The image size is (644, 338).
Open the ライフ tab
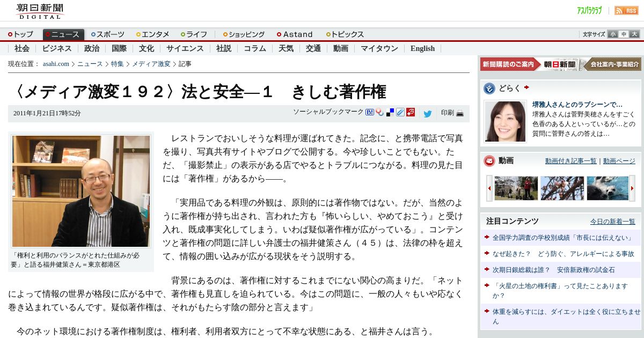pyautogui.click(x=194, y=34)
